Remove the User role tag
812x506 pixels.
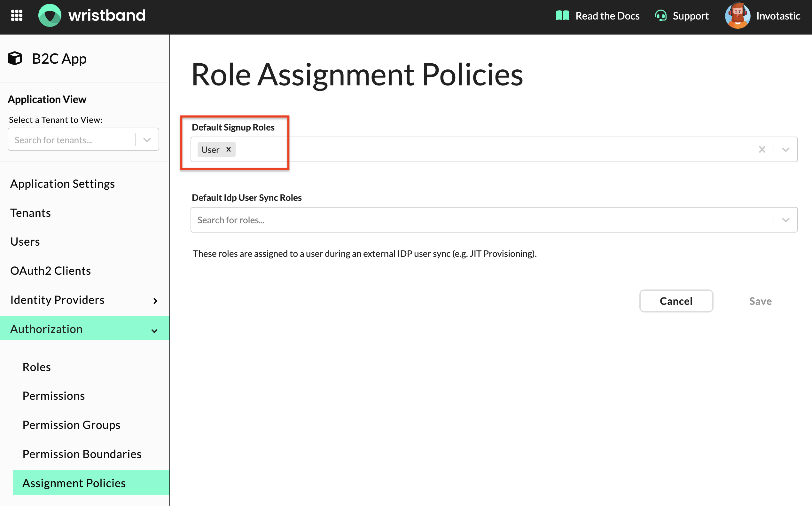coord(229,149)
